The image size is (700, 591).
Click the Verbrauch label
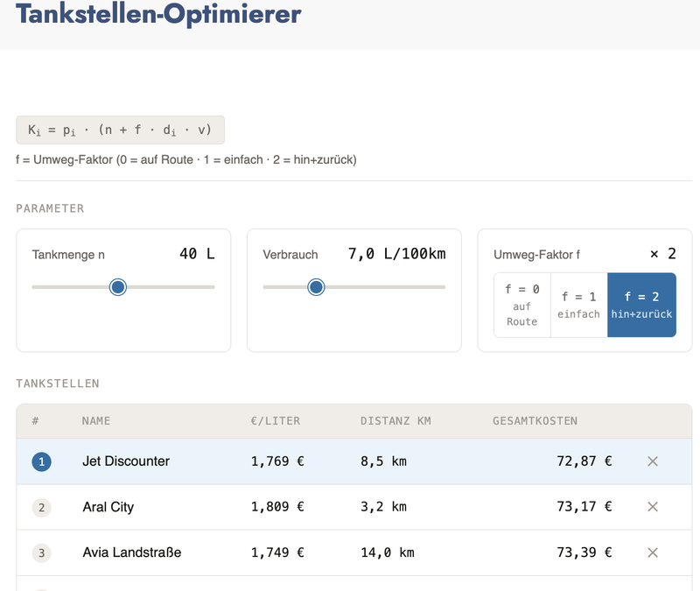pyautogui.click(x=290, y=255)
